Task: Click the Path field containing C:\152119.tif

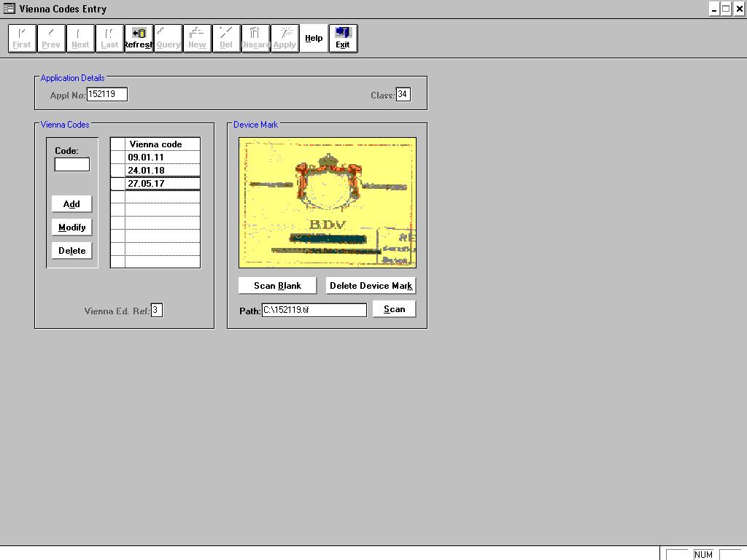Action: point(314,310)
